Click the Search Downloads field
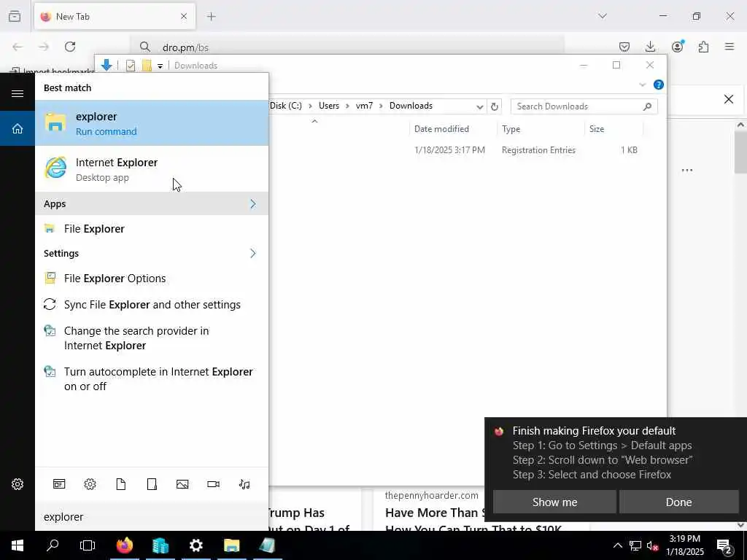Image resolution: width=747 pixels, height=560 pixels. 584,106
